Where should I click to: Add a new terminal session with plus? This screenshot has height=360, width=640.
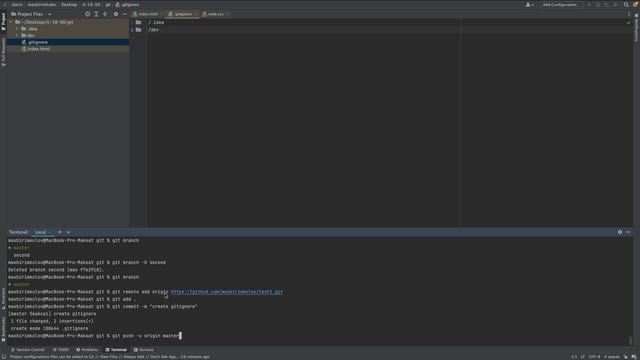click(60, 232)
